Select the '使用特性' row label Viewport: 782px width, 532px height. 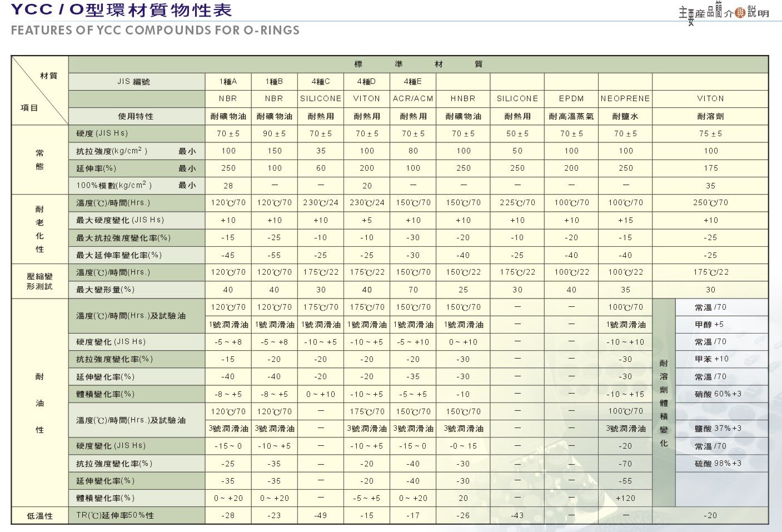(136, 116)
